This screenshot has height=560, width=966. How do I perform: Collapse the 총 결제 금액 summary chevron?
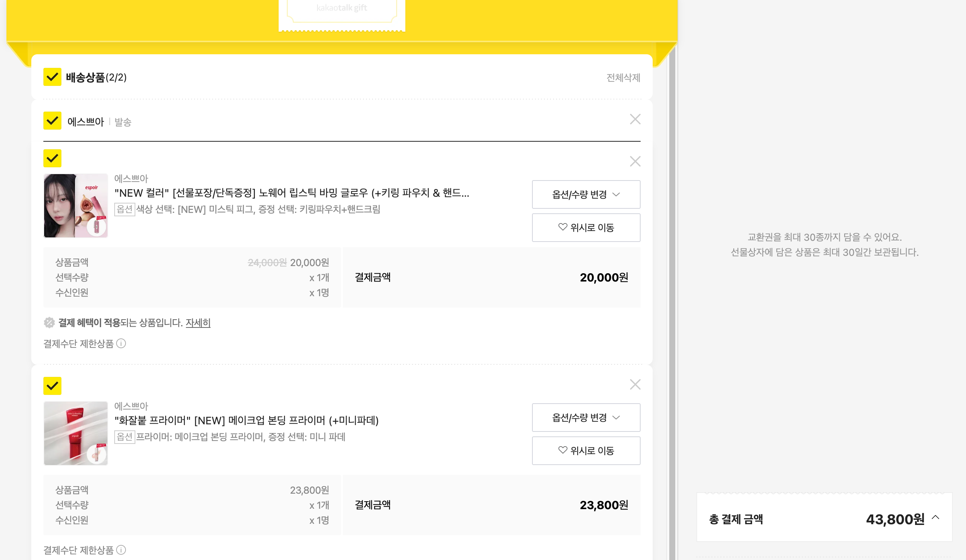(935, 518)
